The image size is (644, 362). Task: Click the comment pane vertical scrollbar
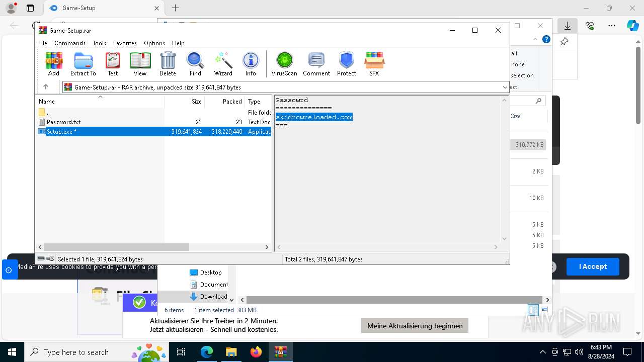click(x=505, y=169)
